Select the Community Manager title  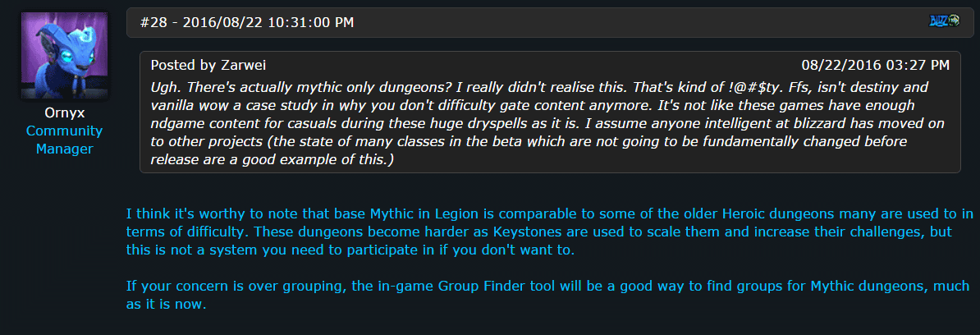click(63, 140)
